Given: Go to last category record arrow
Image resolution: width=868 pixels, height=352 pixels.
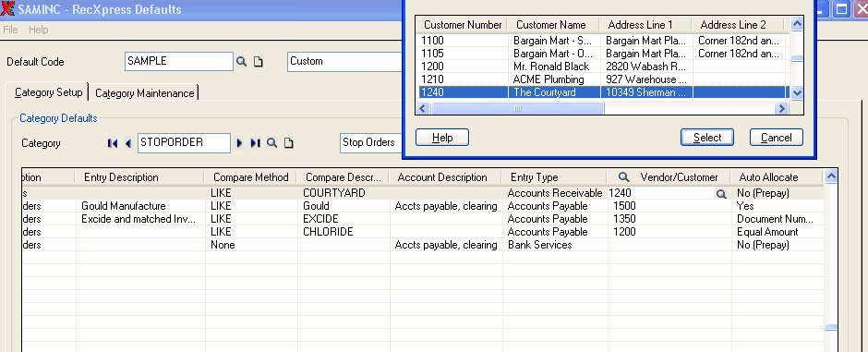Looking at the screenshot, I should coord(255,143).
